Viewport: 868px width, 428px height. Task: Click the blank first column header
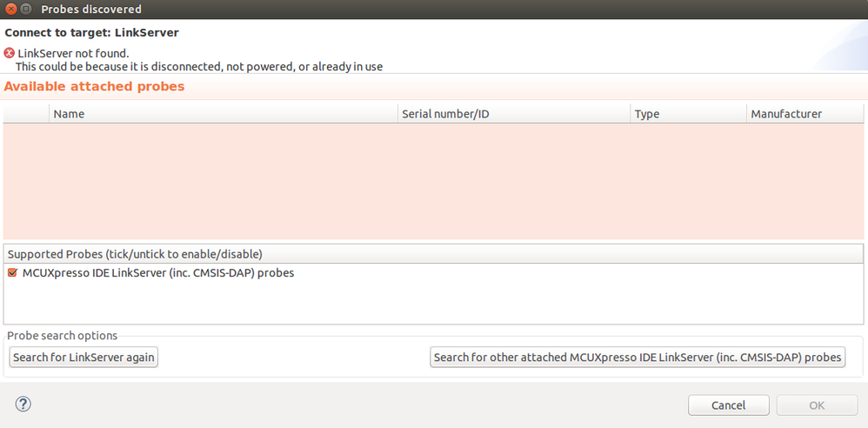coord(26,114)
